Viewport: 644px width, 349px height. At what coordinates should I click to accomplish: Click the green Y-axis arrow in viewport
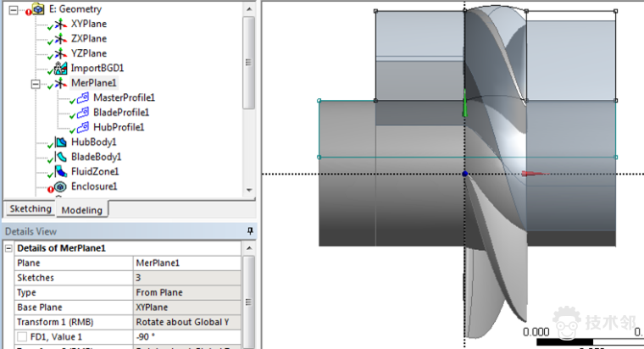[x=465, y=103]
